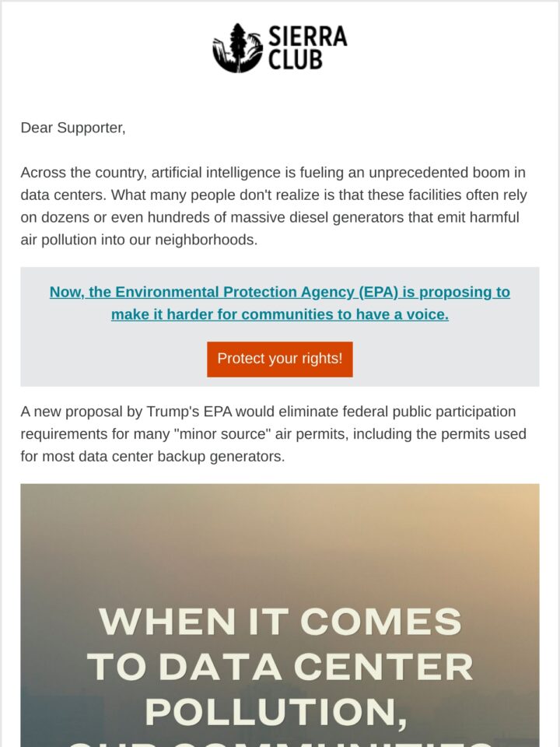The height and width of the screenshot is (747, 560).
Task: Click the 'massive diesel generators' sentence line
Action: coord(270,217)
